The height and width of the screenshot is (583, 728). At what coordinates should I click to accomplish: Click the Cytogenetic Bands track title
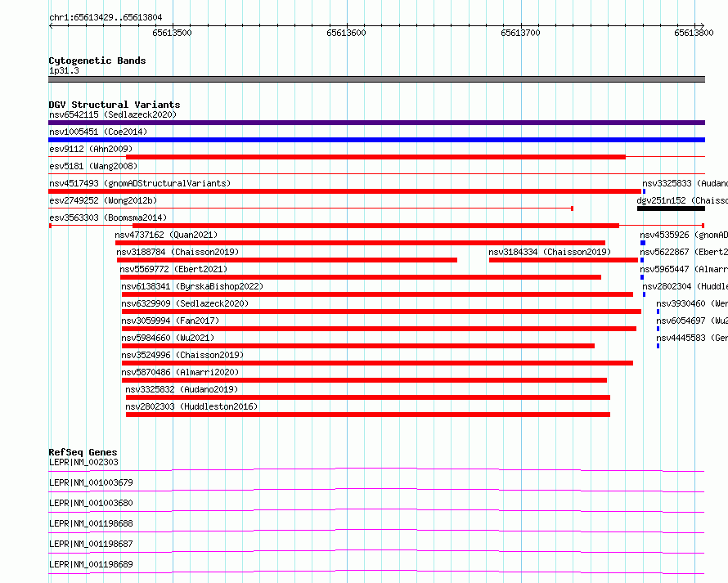[x=97, y=61]
